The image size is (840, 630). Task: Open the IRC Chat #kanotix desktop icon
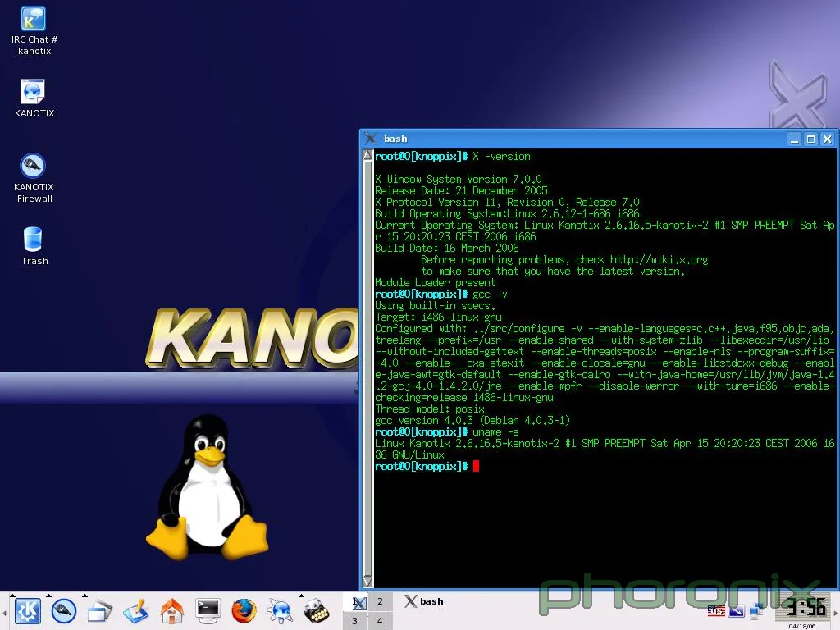pos(33,30)
